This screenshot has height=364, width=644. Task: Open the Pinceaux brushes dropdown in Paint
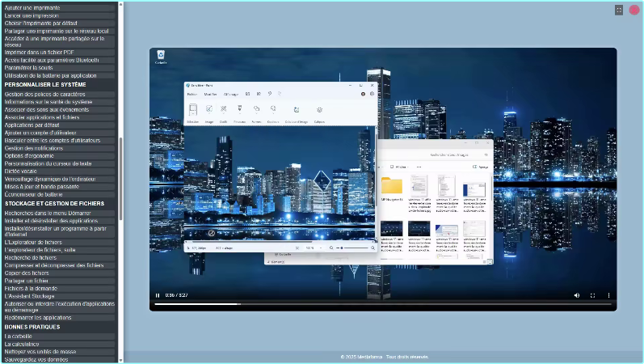239,112
